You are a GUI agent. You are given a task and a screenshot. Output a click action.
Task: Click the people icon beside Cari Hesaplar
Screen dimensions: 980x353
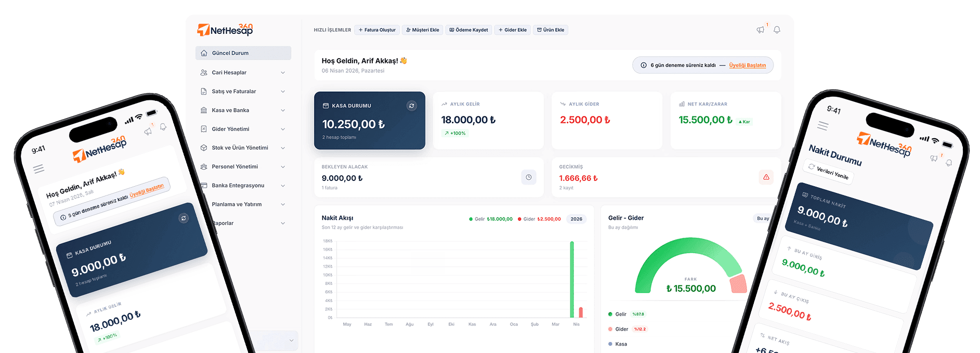[x=204, y=72]
